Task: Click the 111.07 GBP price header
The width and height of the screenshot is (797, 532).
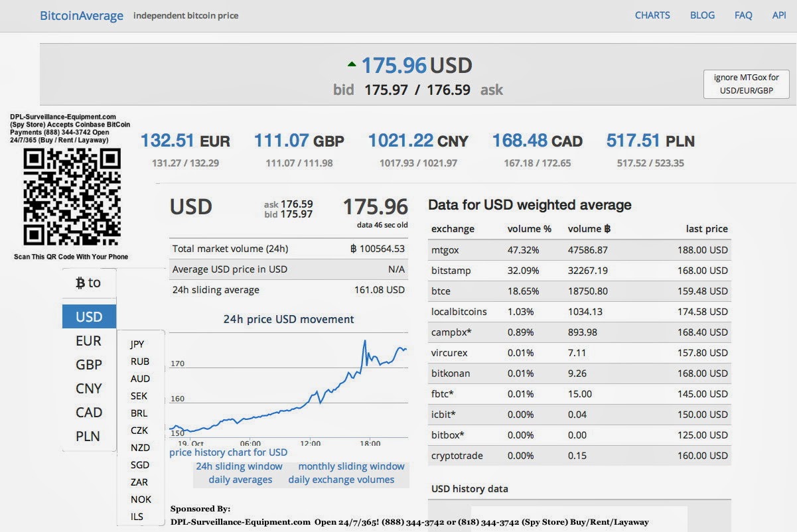Action: click(x=299, y=141)
